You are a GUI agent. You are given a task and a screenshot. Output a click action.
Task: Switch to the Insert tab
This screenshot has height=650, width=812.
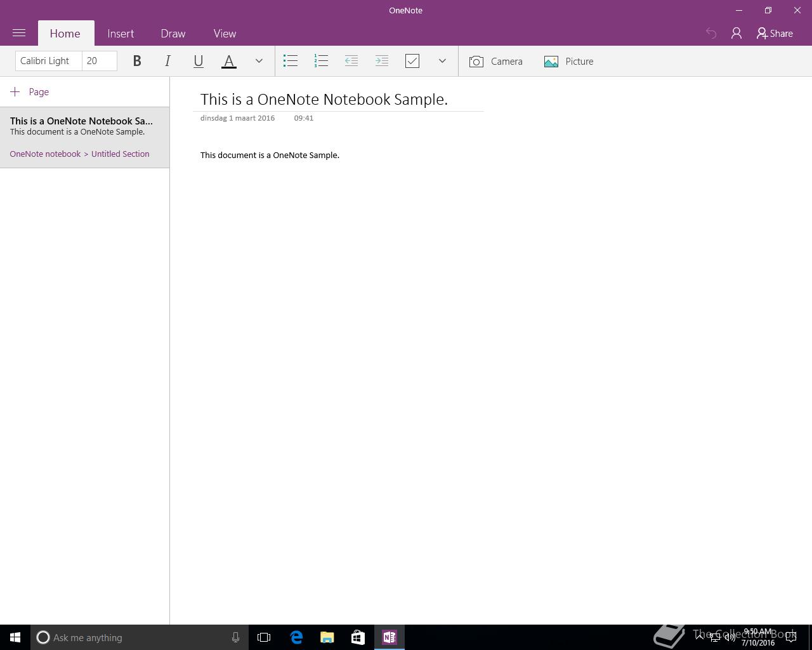tap(121, 34)
